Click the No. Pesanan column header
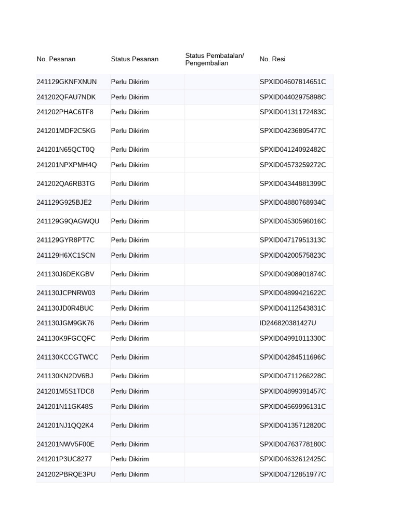Screen dimensions: 399x532 point(56,59)
